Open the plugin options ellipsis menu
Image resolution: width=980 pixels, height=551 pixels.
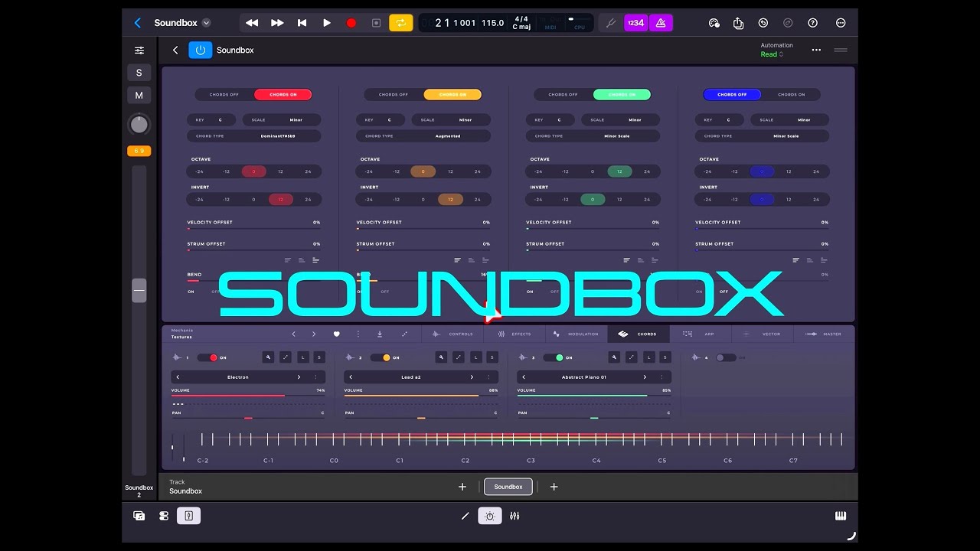coord(816,50)
